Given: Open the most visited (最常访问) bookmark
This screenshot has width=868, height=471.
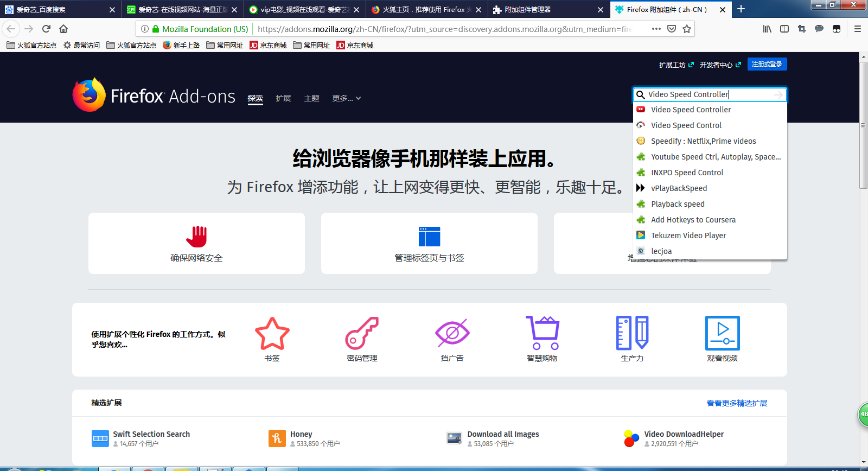Looking at the screenshot, I should click(82, 46).
